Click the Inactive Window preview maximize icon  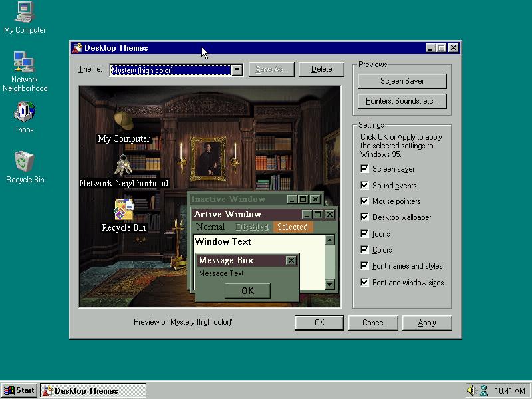click(303, 199)
